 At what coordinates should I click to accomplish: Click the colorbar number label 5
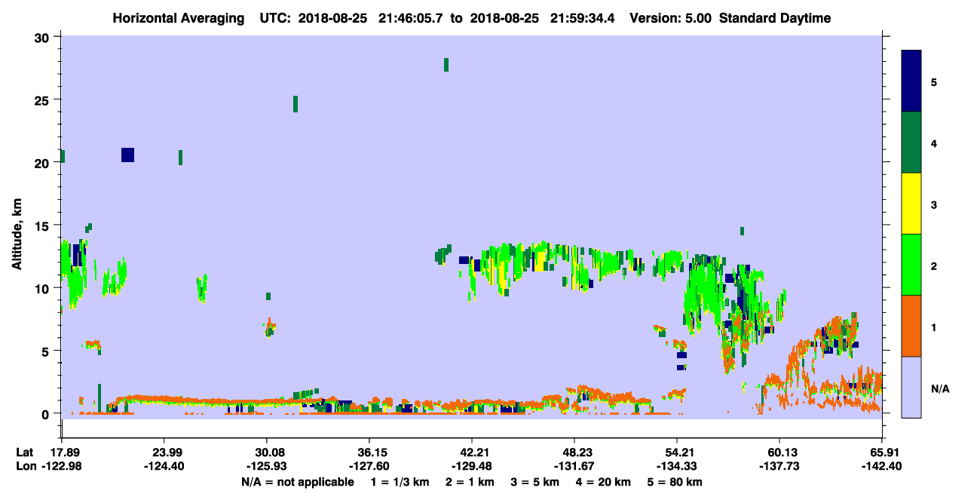coord(934,81)
